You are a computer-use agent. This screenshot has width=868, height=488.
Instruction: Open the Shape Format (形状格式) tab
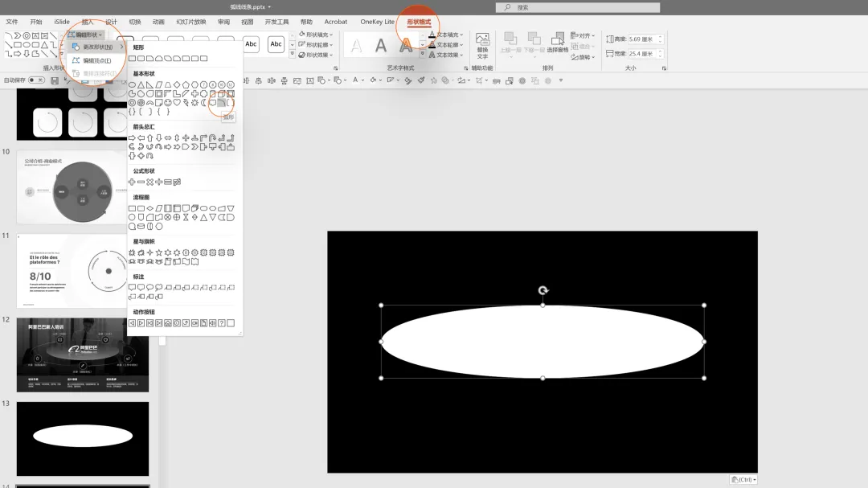click(419, 23)
